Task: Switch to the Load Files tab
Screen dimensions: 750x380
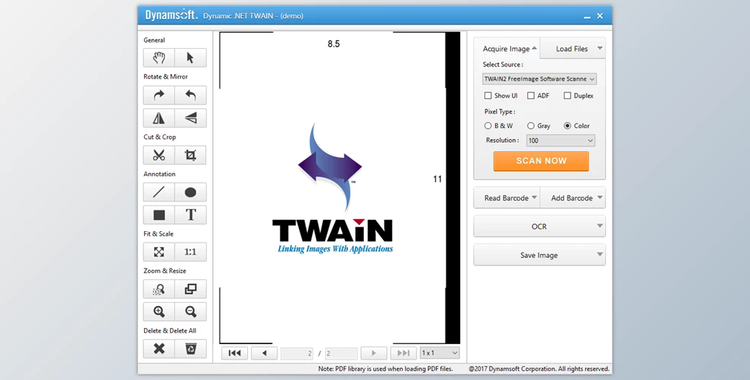Action: point(573,48)
